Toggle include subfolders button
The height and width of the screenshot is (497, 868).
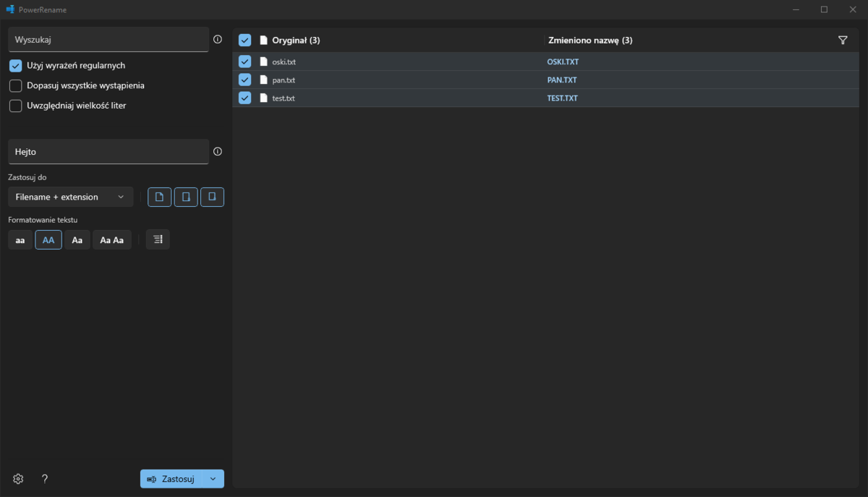pyautogui.click(x=212, y=197)
